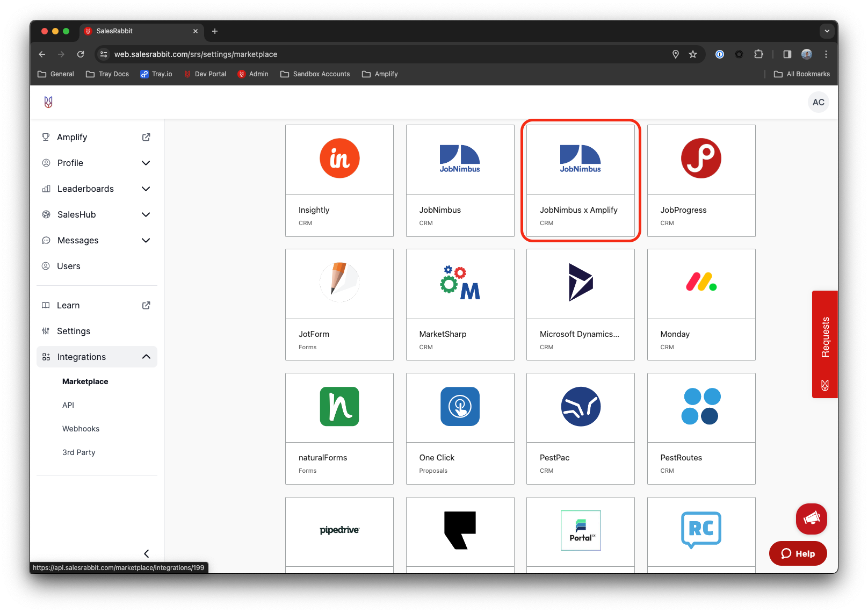
Task: Open the AC user avatar menu
Action: 818,102
